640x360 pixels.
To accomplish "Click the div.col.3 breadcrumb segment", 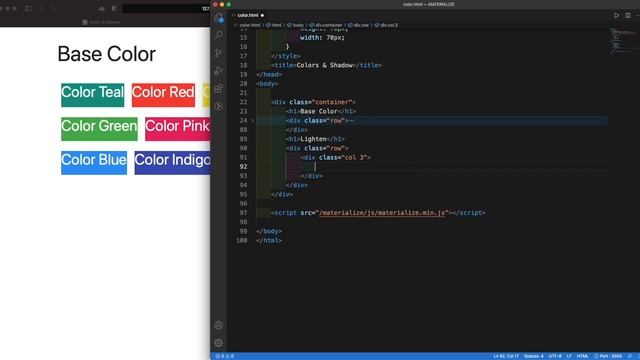I will pos(386,25).
